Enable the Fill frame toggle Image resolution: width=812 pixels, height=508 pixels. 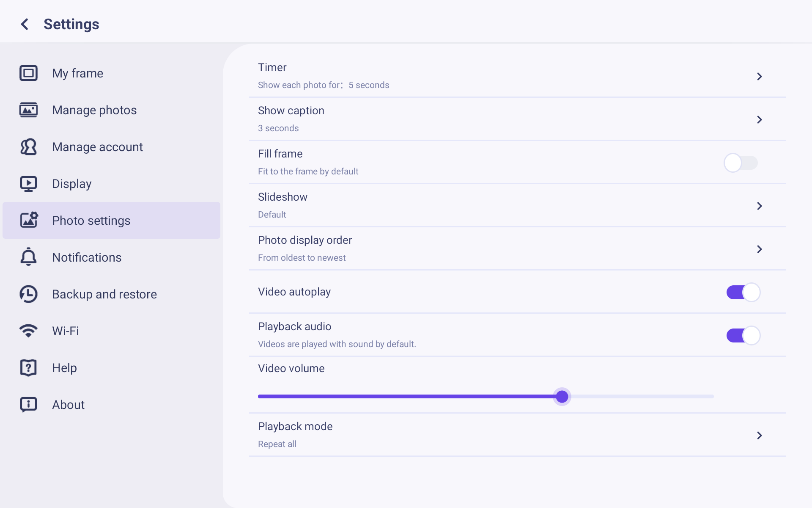(741, 163)
